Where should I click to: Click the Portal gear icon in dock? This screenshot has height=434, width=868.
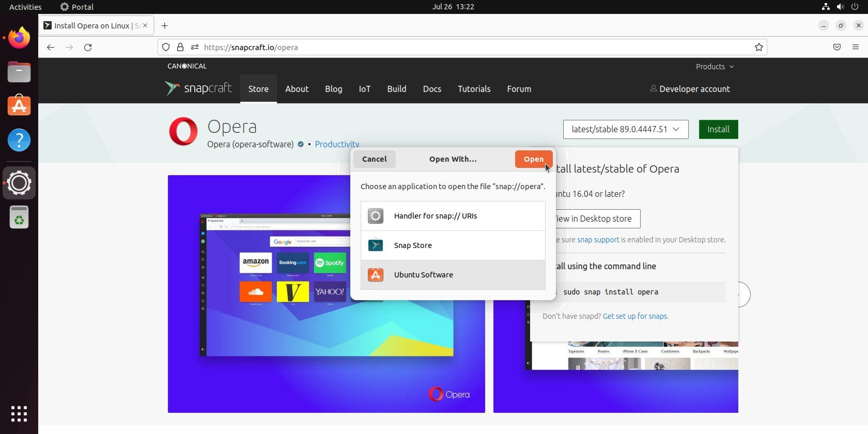coord(19,183)
